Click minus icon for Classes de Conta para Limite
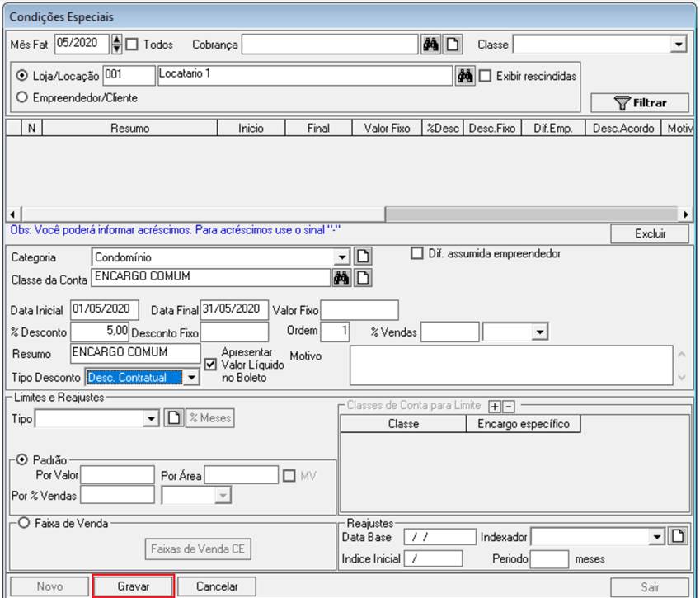This screenshot has width=700, height=598. pos(509,407)
